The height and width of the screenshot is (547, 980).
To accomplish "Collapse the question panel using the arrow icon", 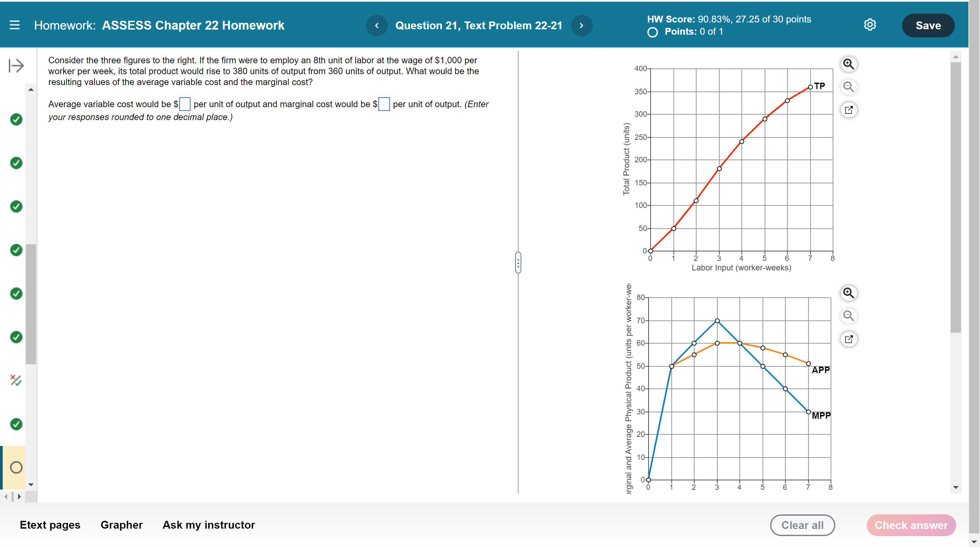I will point(15,65).
